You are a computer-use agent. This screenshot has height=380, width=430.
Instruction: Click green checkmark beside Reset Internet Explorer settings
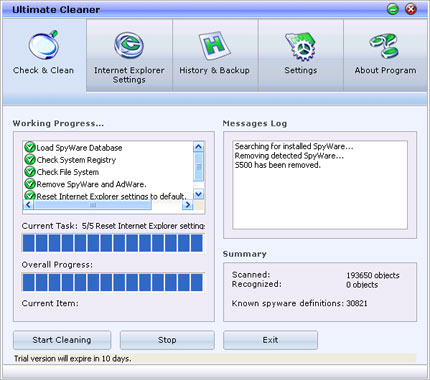point(30,195)
